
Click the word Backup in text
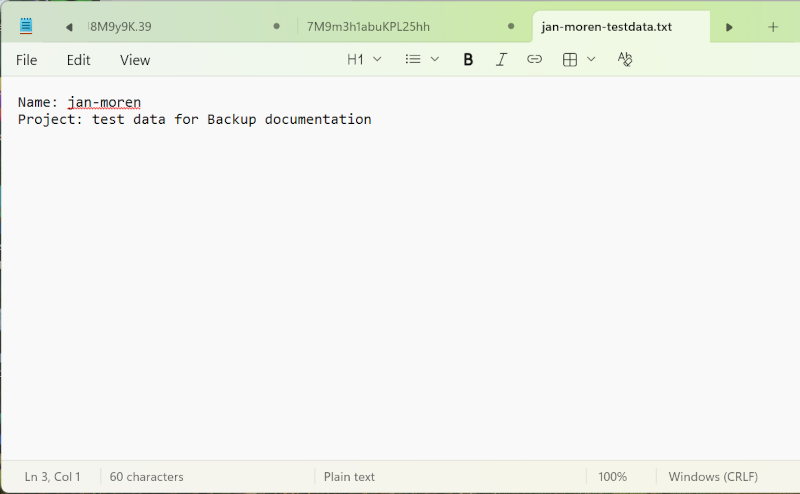coord(232,119)
